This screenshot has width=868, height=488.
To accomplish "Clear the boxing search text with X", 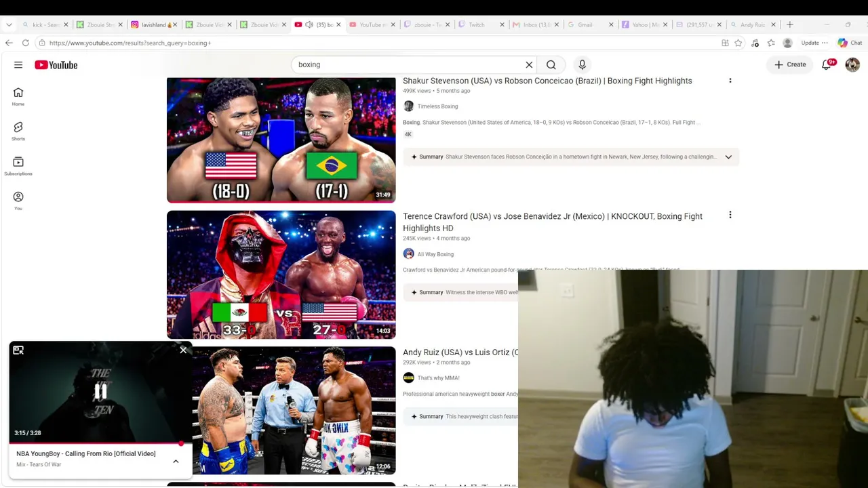I will pos(529,65).
